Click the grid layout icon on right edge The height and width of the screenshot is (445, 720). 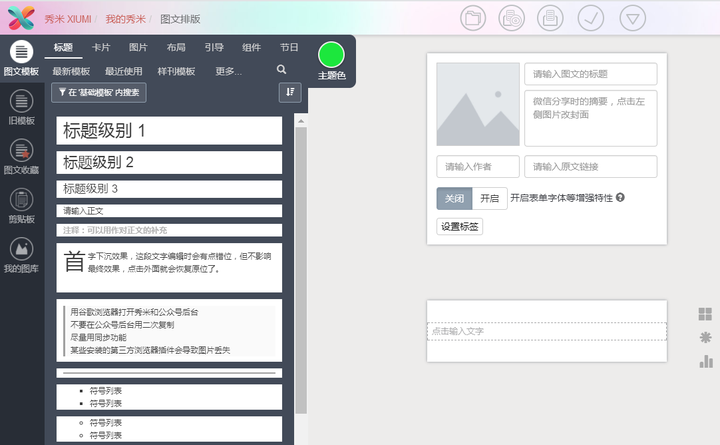click(705, 314)
